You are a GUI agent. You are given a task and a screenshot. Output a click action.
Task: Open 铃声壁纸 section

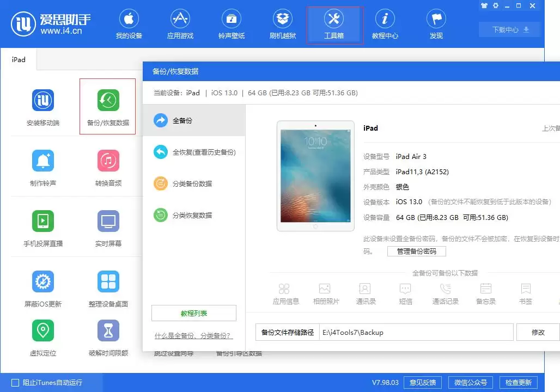[x=232, y=24]
